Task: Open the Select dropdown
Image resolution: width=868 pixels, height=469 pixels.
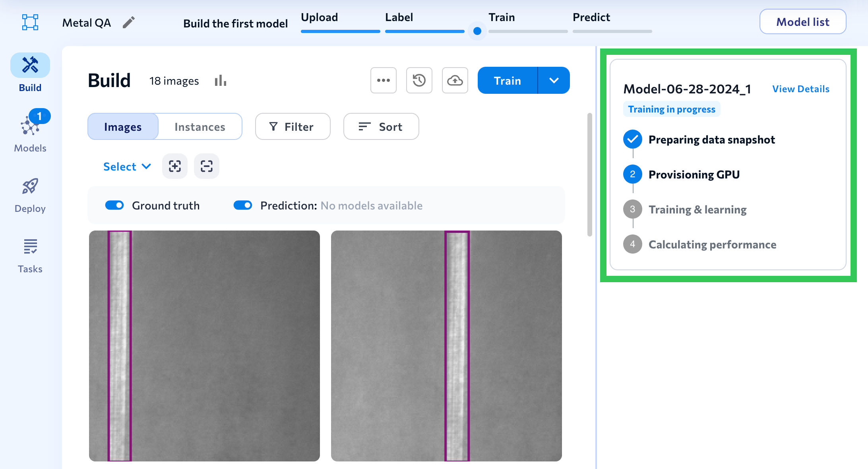Action: point(127,167)
